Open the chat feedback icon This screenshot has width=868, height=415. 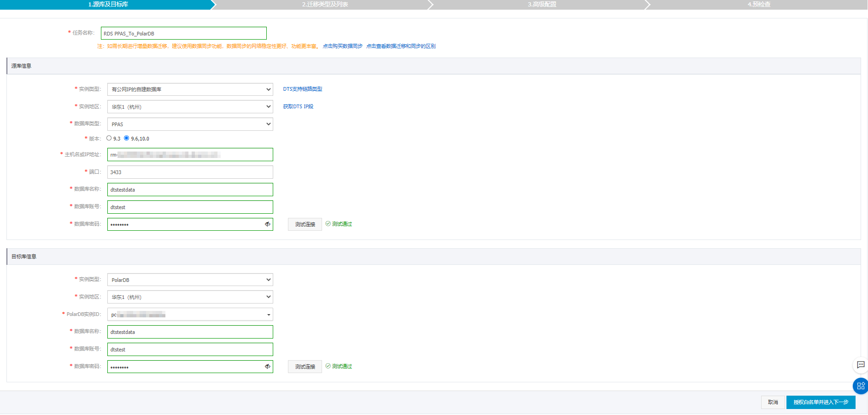pos(861,365)
